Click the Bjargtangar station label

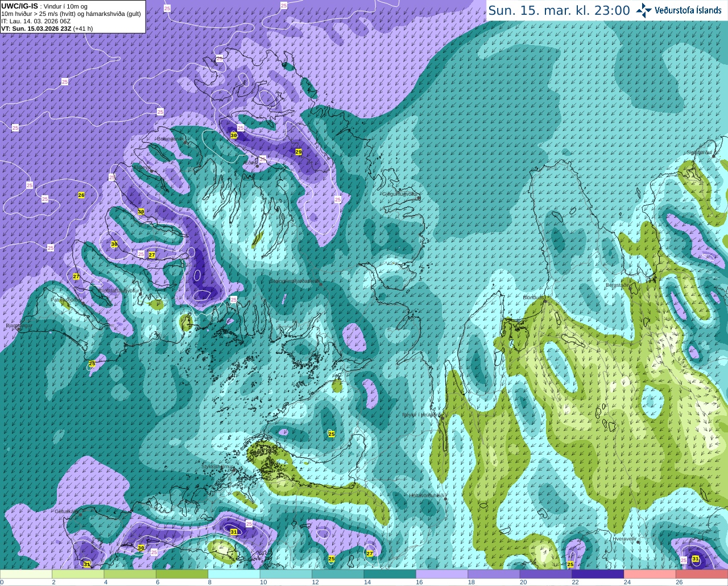point(18,325)
